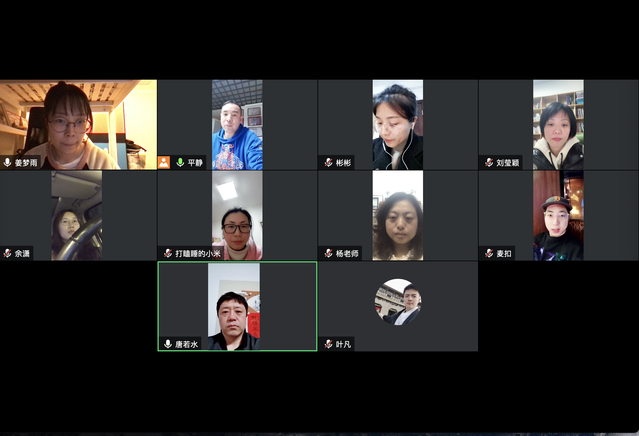Click the muted microphone icon beside 余潇
Image resolution: width=639 pixels, height=436 pixels.
click(7, 253)
